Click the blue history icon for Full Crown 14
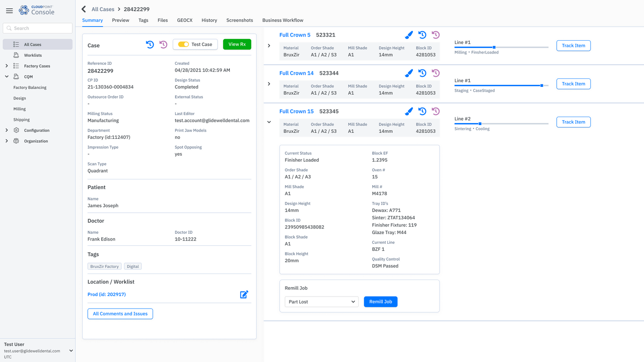644x362 pixels. [x=422, y=73]
